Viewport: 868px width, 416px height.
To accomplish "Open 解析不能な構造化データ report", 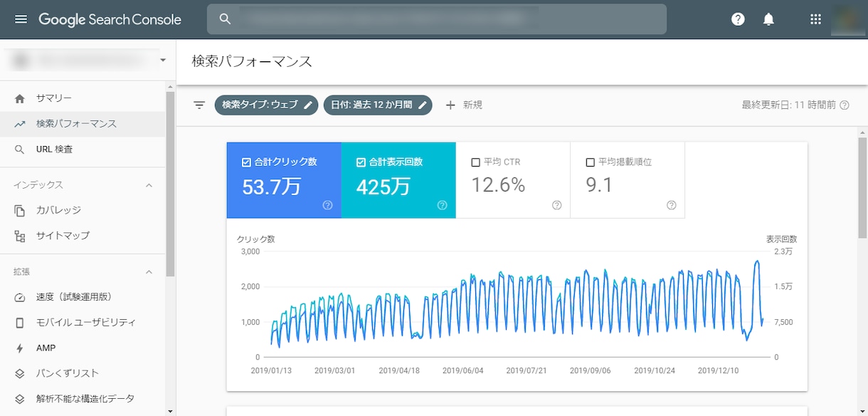I will tap(83, 399).
